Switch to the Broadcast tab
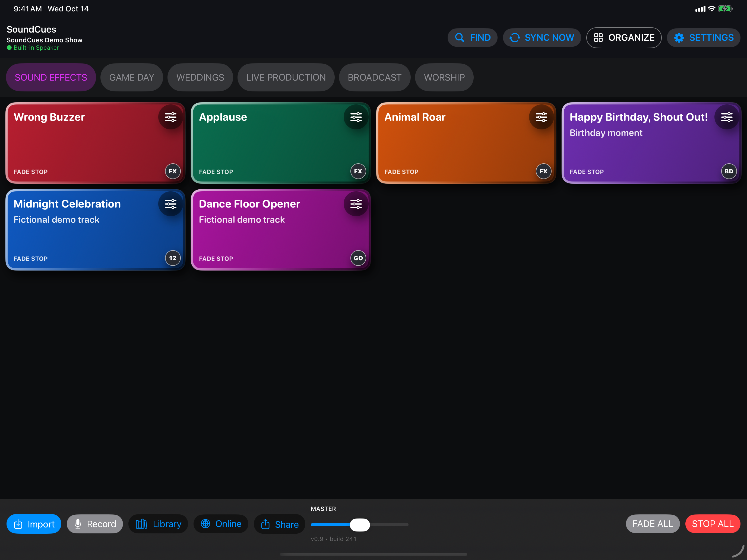Image resolution: width=747 pixels, height=560 pixels. pos(375,77)
